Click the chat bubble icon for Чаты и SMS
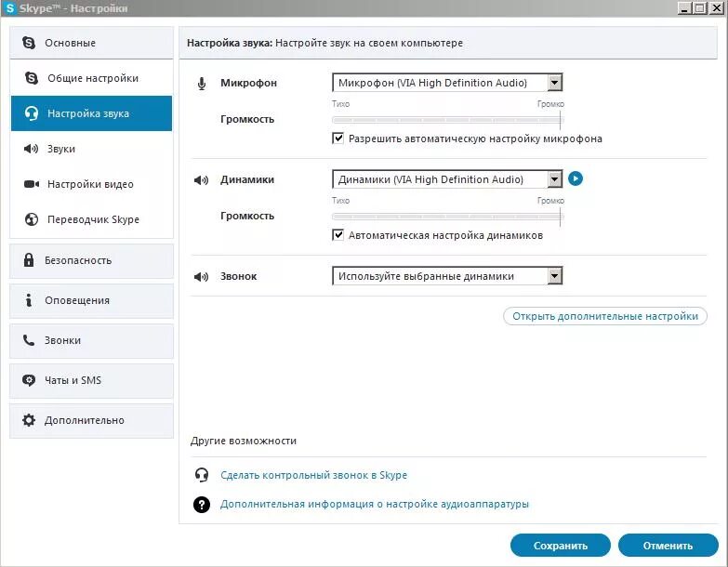 [x=29, y=380]
